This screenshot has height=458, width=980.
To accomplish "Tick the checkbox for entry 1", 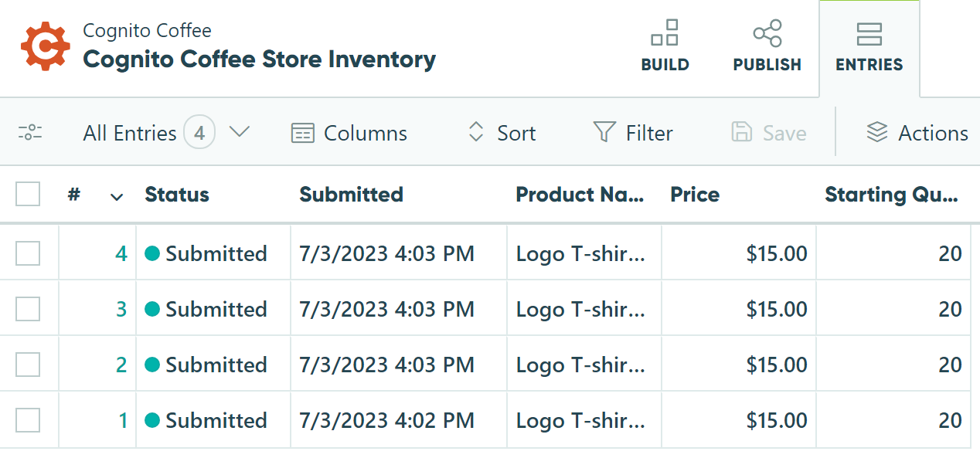I will coord(28,420).
